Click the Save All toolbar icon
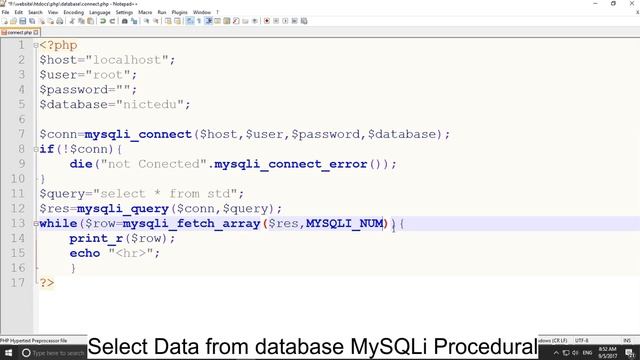Screen dimensions: 640x360 pos(32,21)
